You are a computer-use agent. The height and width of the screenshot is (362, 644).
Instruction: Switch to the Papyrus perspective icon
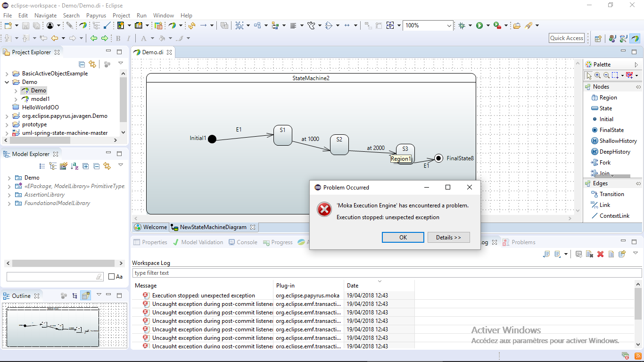[635, 39]
